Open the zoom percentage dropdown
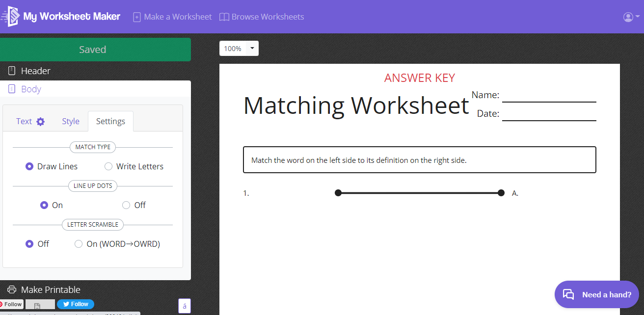 [x=252, y=48]
